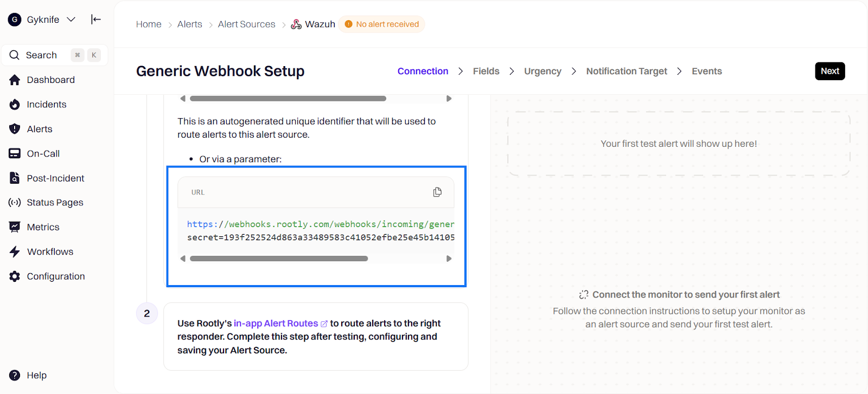Image resolution: width=868 pixels, height=394 pixels.
Task: Copy the webhook URL using the copy icon
Action: pyautogui.click(x=437, y=192)
